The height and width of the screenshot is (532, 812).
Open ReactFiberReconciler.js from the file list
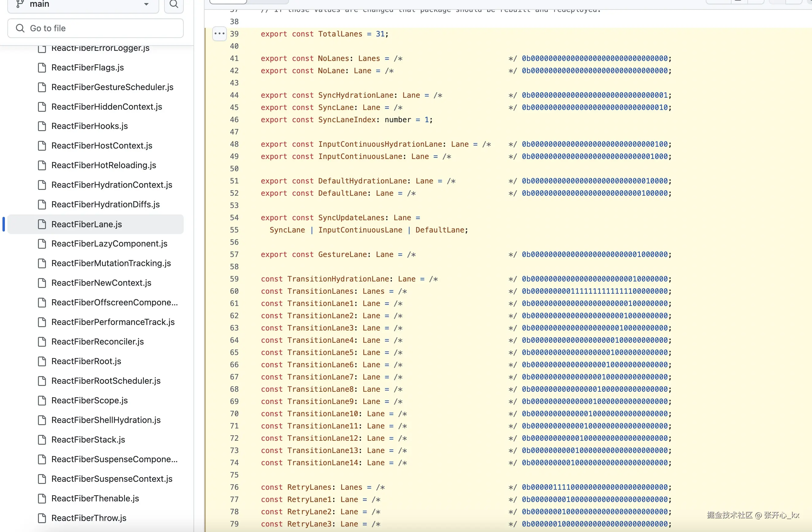[98, 341]
